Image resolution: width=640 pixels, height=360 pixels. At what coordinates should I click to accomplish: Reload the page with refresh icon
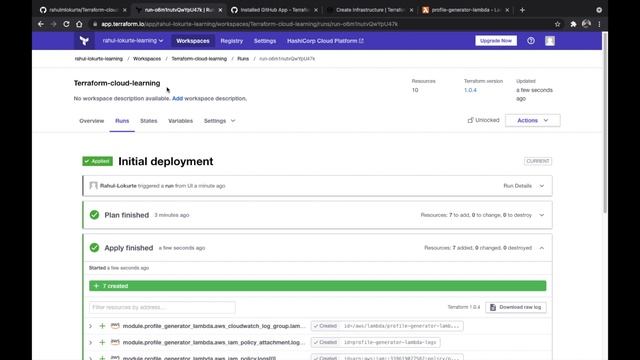tap(66, 24)
